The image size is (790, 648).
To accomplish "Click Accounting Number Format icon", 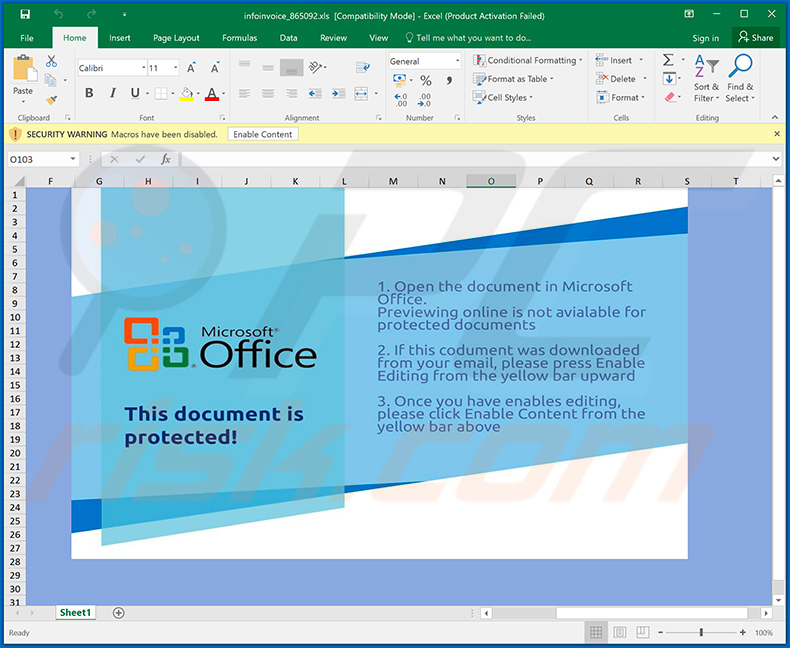I will (400, 80).
